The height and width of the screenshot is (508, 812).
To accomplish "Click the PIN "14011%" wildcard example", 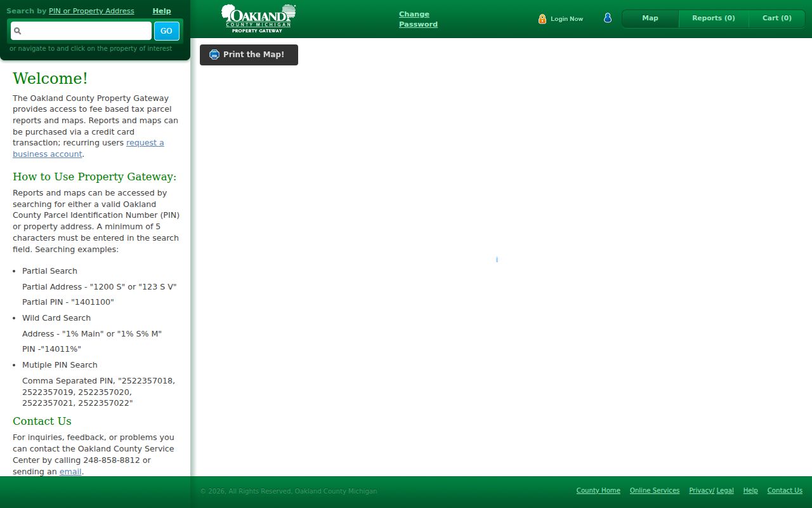I will tap(51, 349).
